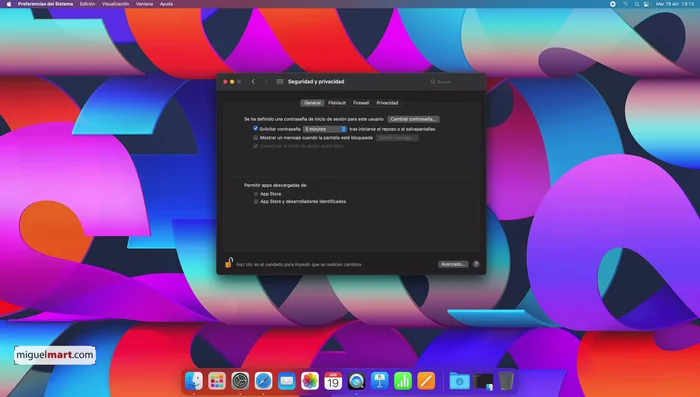This screenshot has width=700, height=397.
Task: Click the Cambiar contraseña button
Action: click(413, 119)
